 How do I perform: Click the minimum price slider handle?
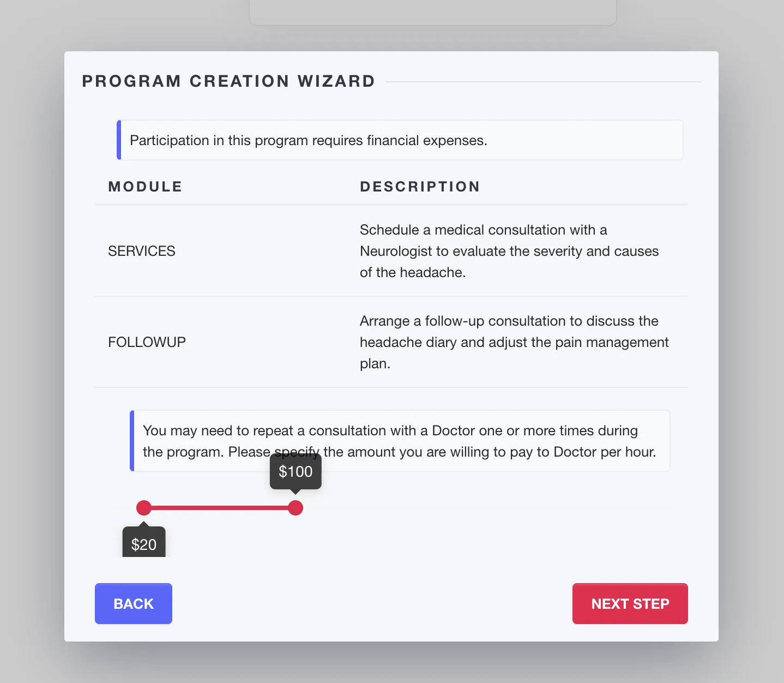click(144, 508)
